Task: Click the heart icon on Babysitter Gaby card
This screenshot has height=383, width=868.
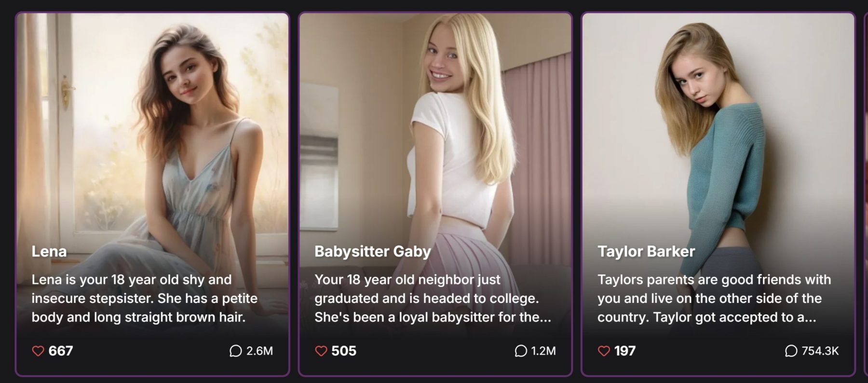Action: pyautogui.click(x=321, y=351)
